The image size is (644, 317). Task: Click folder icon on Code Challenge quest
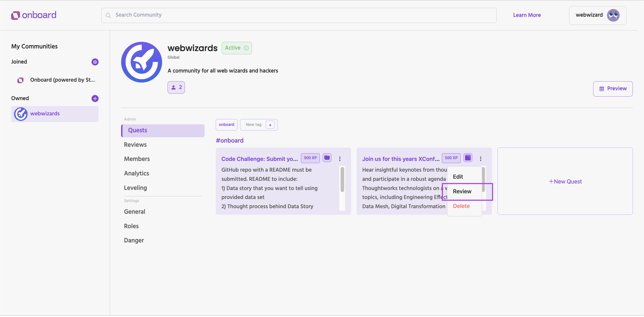327,158
